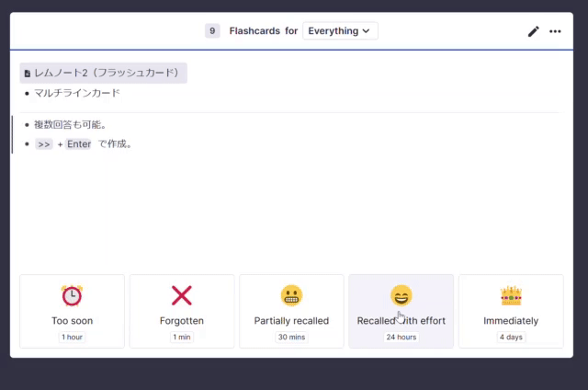Image resolution: width=588 pixels, height=390 pixels.
Task: Click the document icon in the breadcrumb
Action: pyautogui.click(x=28, y=73)
